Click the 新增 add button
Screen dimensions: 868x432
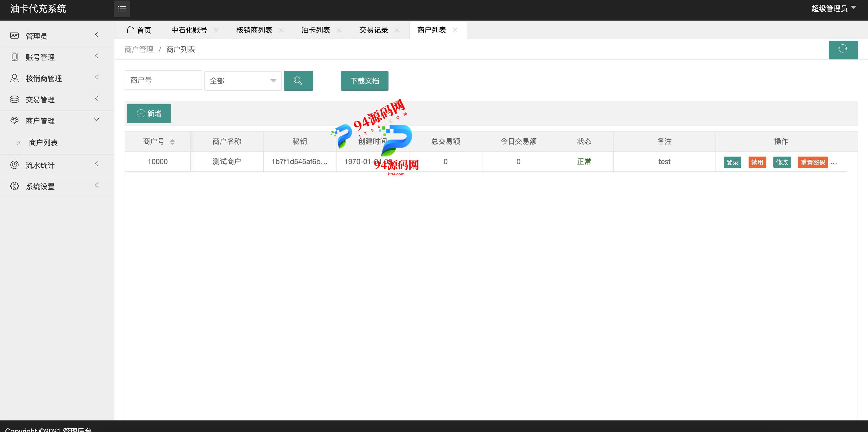pos(149,113)
